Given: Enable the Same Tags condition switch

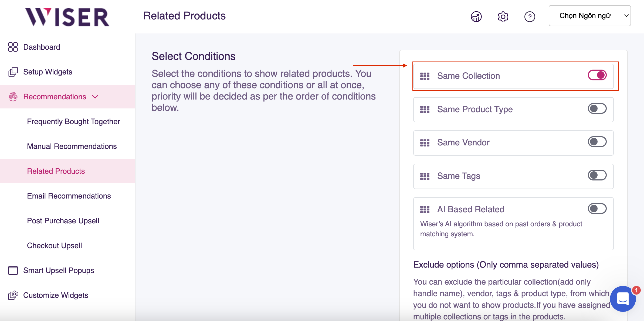Looking at the screenshot, I should click(597, 175).
